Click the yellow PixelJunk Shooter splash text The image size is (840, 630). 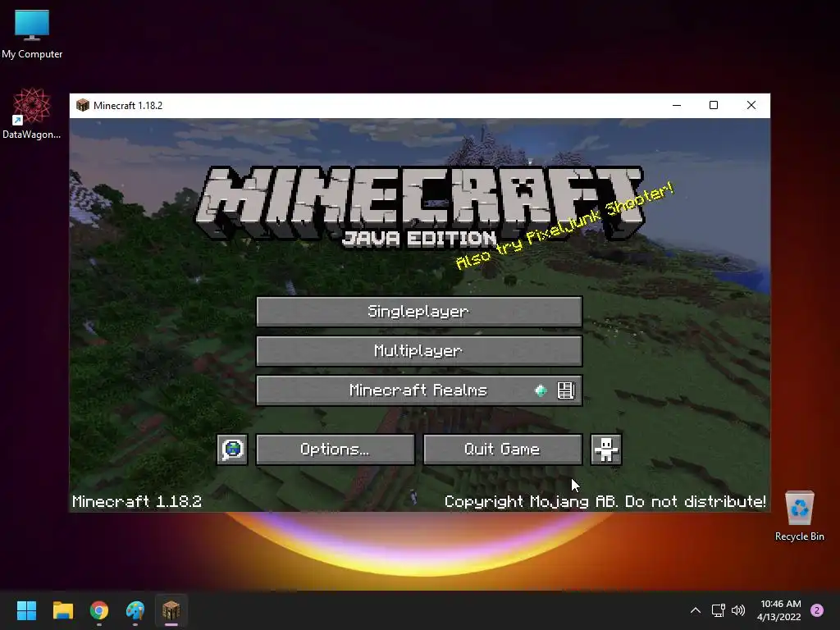click(x=564, y=226)
